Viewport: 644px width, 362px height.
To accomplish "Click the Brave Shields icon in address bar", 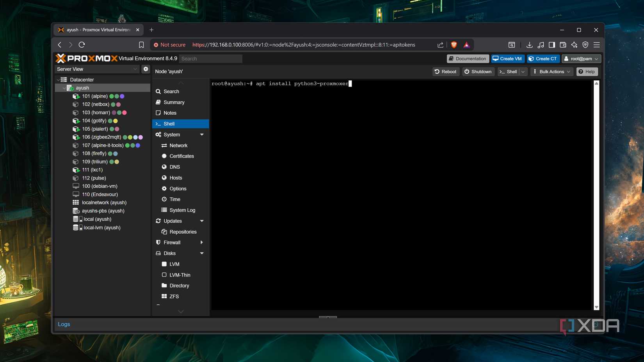I will coord(454,44).
